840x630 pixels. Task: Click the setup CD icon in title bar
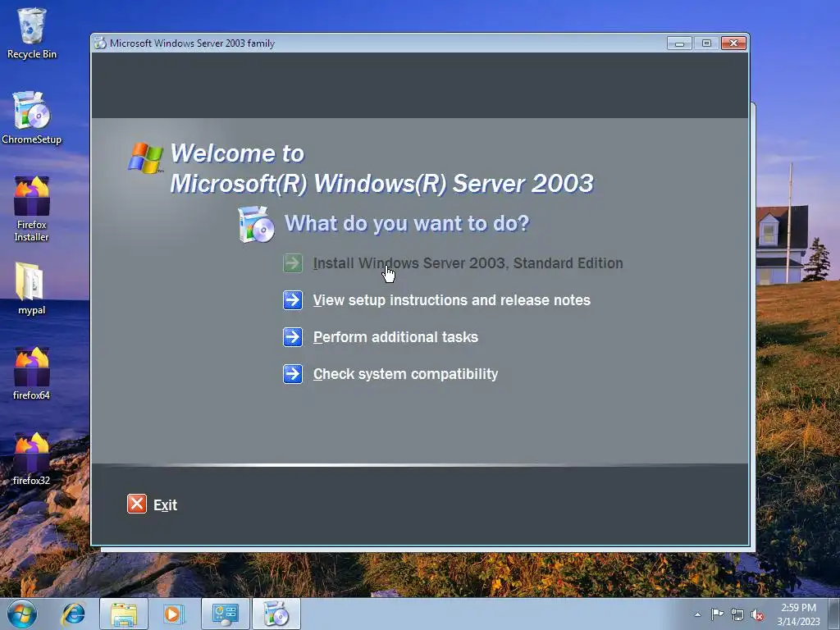point(100,43)
